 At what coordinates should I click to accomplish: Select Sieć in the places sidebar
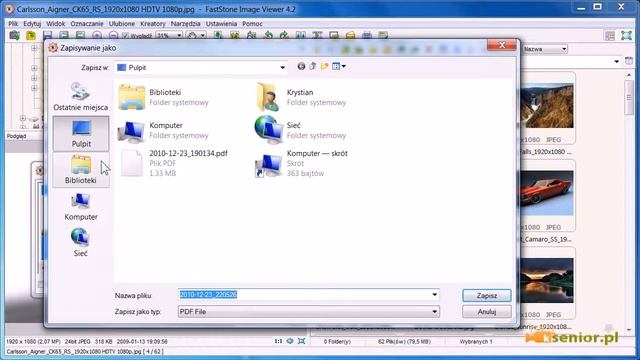point(81,242)
